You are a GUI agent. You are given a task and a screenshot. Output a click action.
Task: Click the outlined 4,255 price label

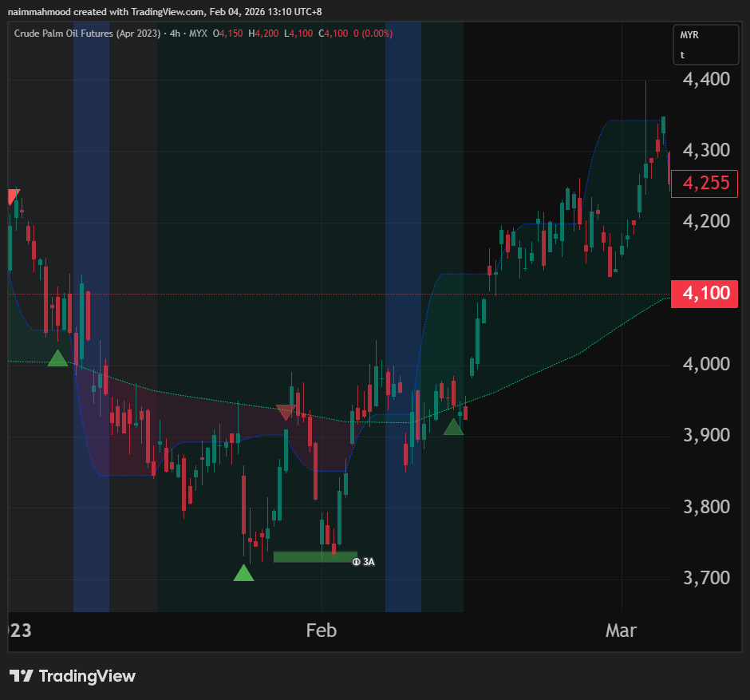pos(700,184)
